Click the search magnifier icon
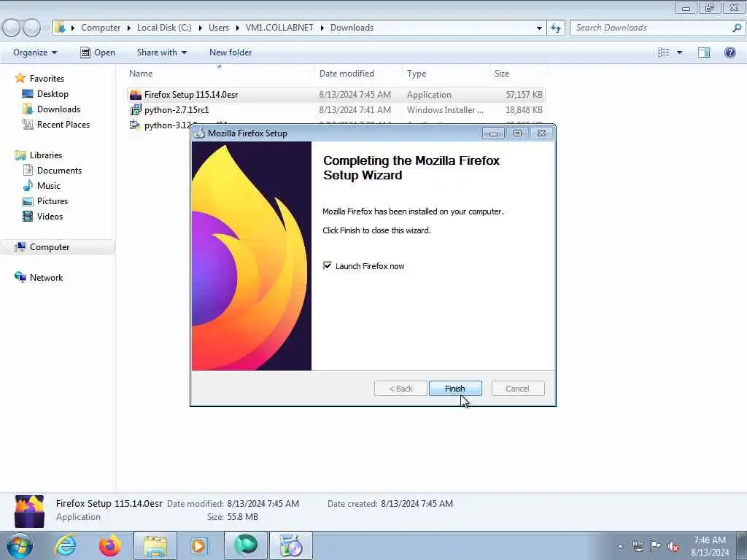This screenshot has width=747, height=560. coord(737,28)
